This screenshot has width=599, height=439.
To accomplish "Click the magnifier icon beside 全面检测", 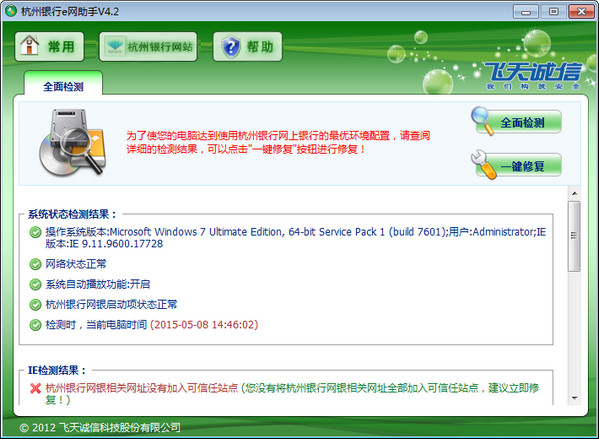I will click(x=482, y=120).
